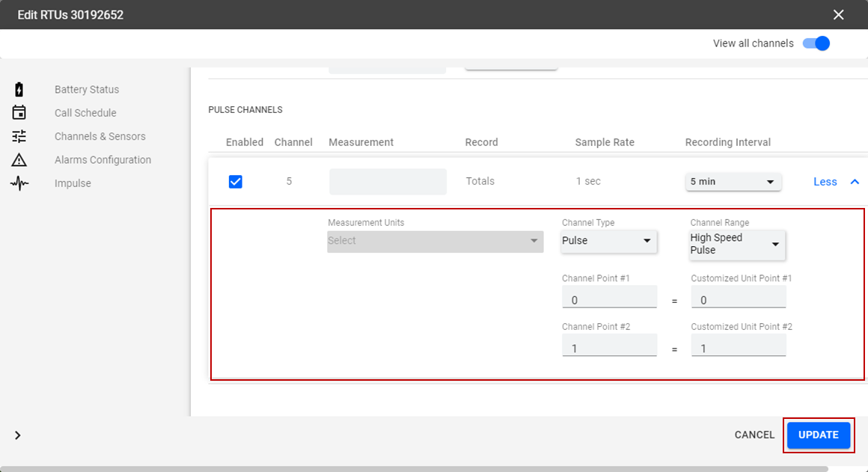
Task: Expand the sidebar with the chevron arrow
Action: pos(18,435)
